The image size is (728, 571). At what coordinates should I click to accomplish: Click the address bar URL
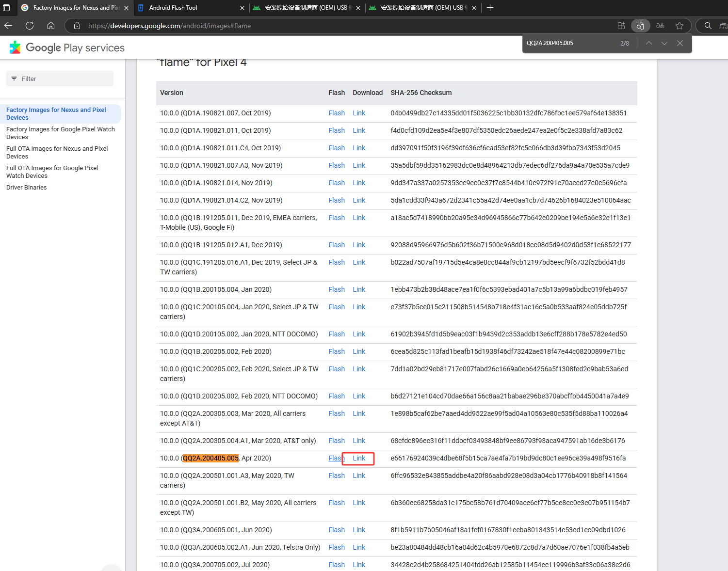point(169,26)
